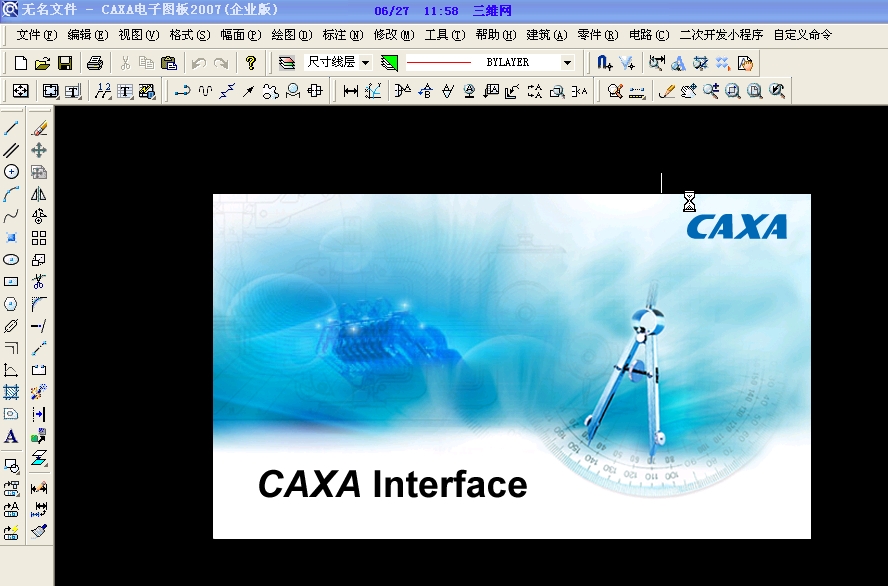888x586 pixels.
Task: Open an existing file
Action: tap(42, 63)
